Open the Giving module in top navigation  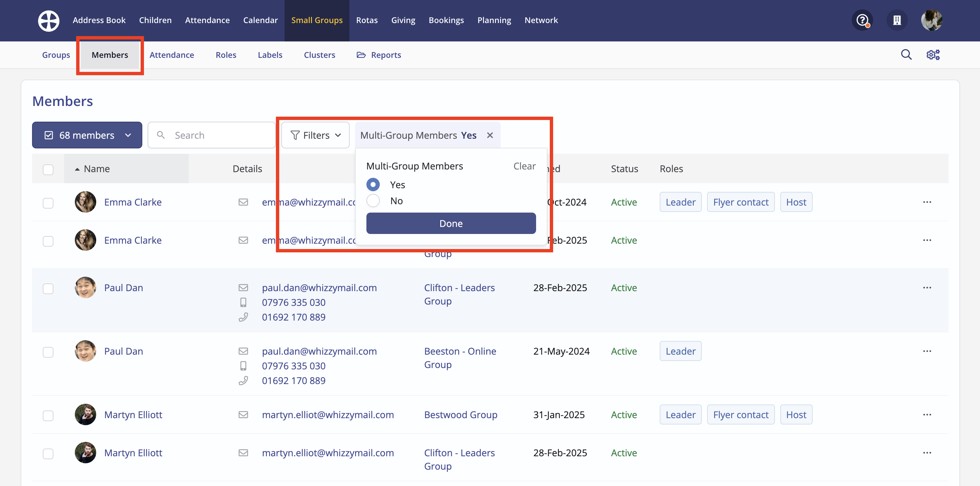[x=403, y=20]
